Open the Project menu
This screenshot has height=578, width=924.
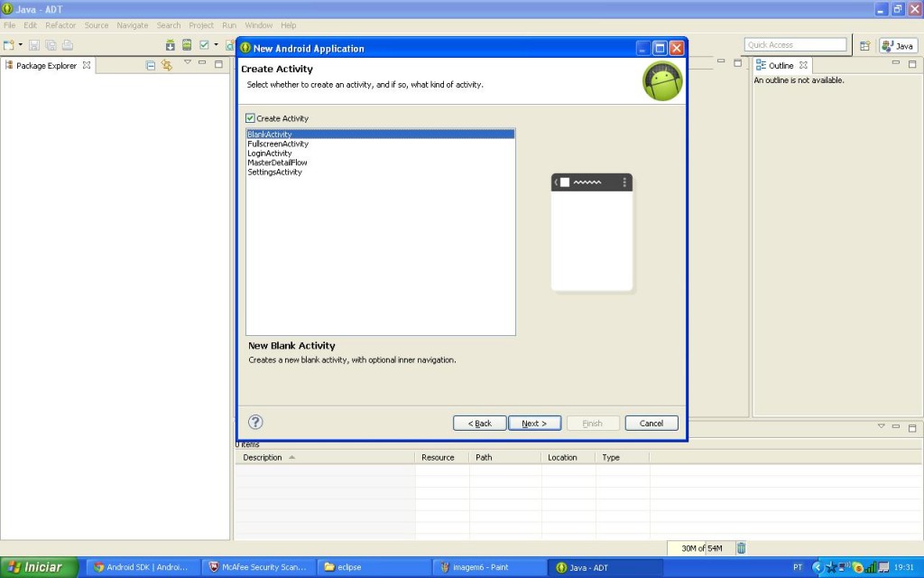pyautogui.click(x=201, y=25)
